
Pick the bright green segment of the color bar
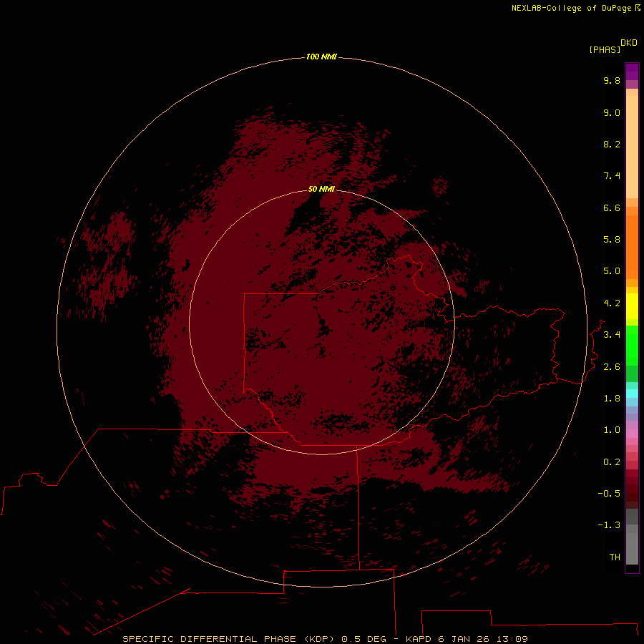point(632,346)
